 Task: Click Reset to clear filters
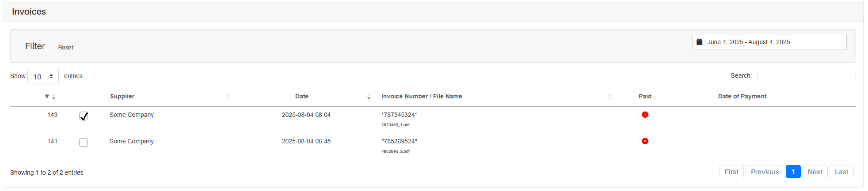click(x=66, y=47)
